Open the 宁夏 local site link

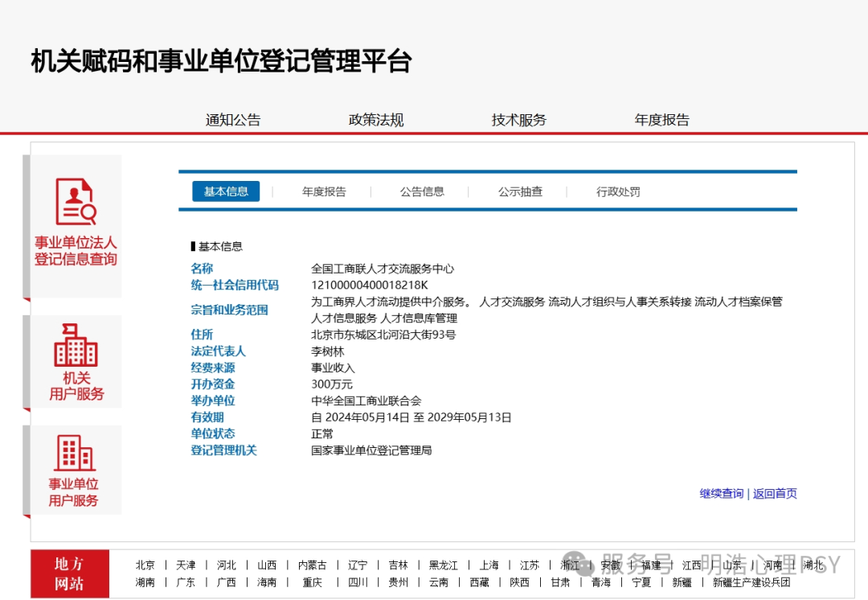641,582
